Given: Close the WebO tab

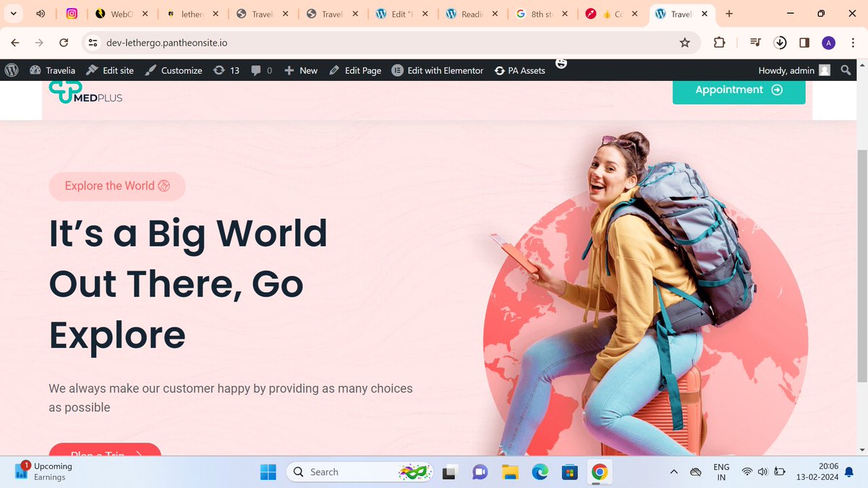Looking at the screenshot, I should 145,14.
